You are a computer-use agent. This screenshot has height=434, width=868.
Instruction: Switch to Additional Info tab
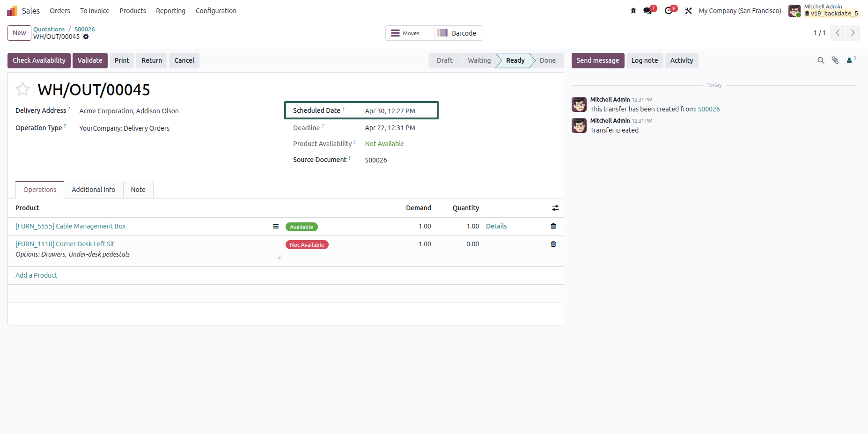tap(94, 190)
